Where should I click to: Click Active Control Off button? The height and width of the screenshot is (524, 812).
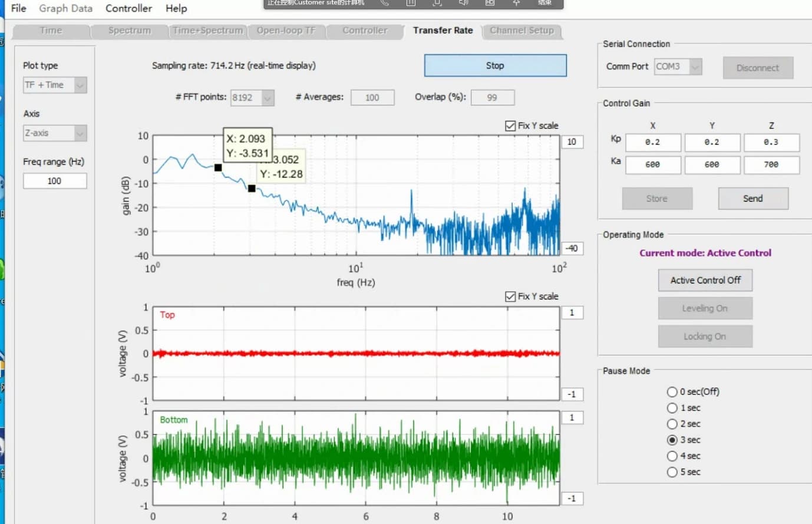pyautogui.click(x=705, y=280)
